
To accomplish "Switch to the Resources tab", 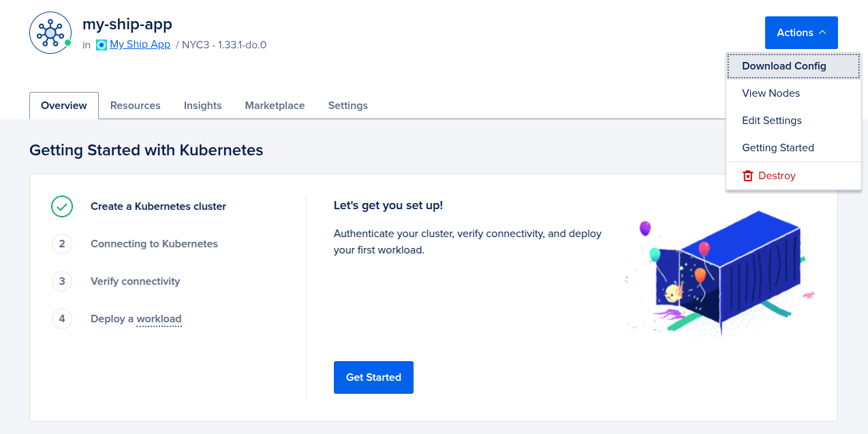I will [135, 105].
